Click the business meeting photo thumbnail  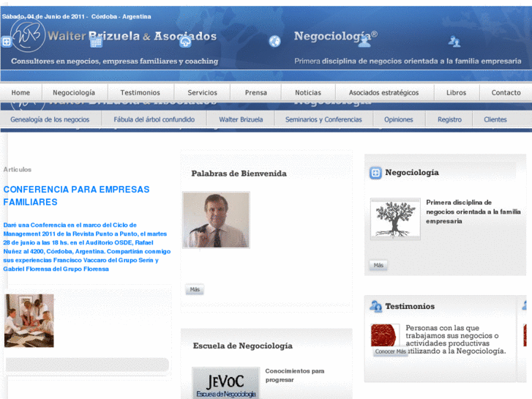tap(29, 321)
